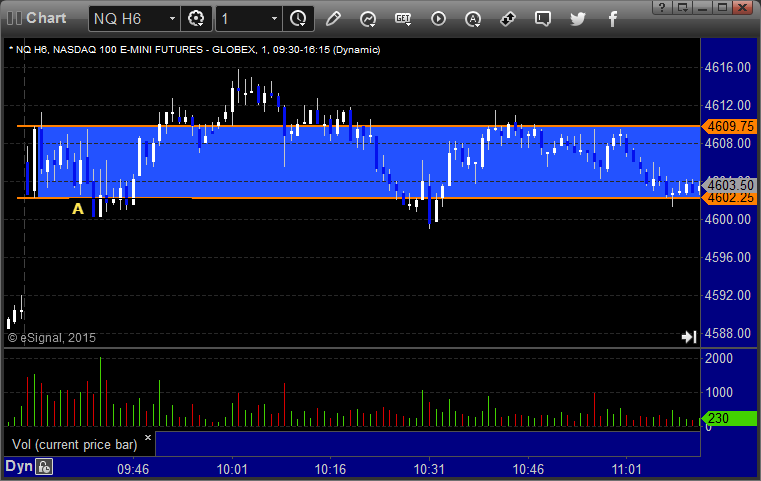Share chart via Facebook icon
761x481 pixels.
click(x=612, y=19)
